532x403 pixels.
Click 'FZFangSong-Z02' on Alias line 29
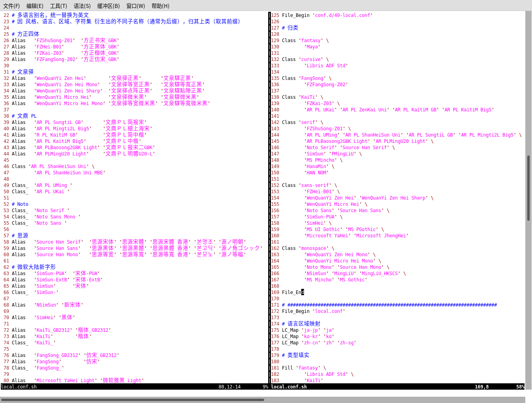tap(56, 59)
